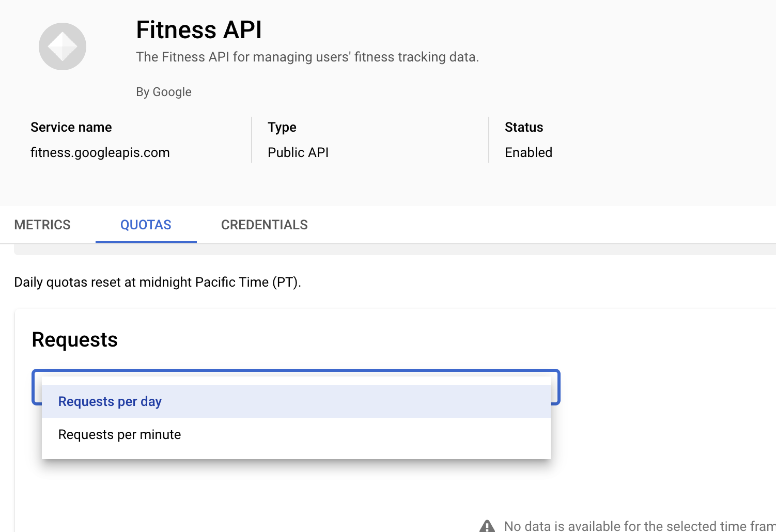Image resolution: width=776 pixels, height=532 pixels.
Task: Click the 'Public API' type value
Action: (x=298, y=152)
